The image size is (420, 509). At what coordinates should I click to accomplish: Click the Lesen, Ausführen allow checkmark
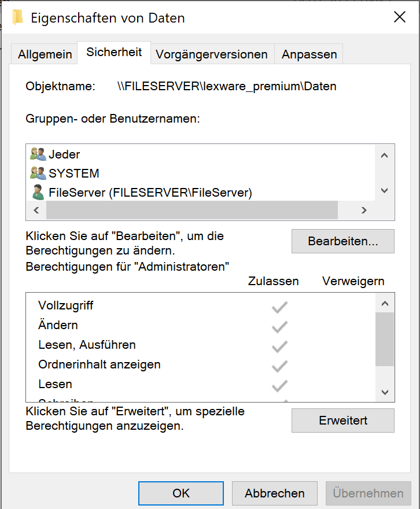(279, 346)
